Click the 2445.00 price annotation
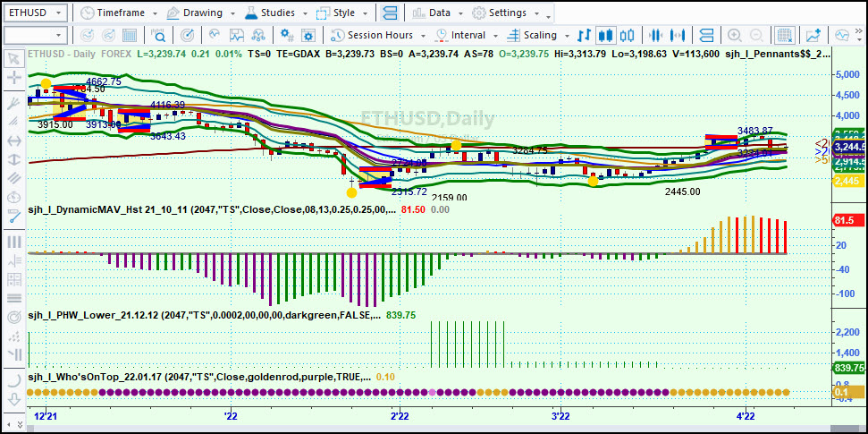This screenshot has width=868, height=434. (682, 191)
